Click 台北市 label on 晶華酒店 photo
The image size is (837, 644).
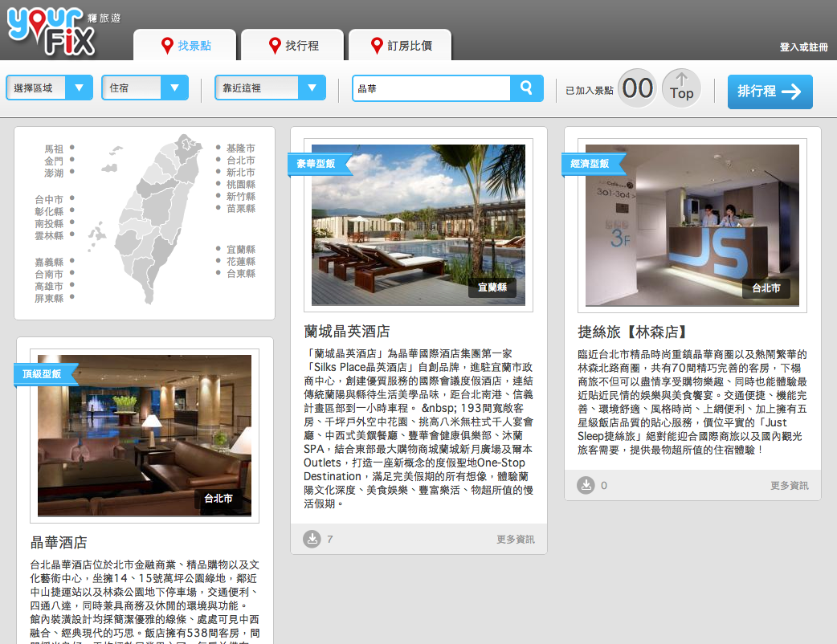point(218,499)
